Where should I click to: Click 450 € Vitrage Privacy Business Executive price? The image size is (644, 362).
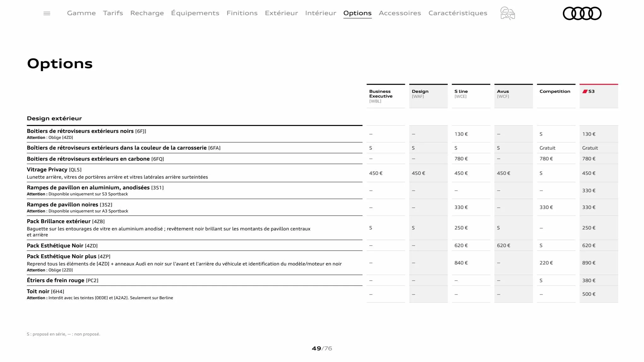click(376, 173)
